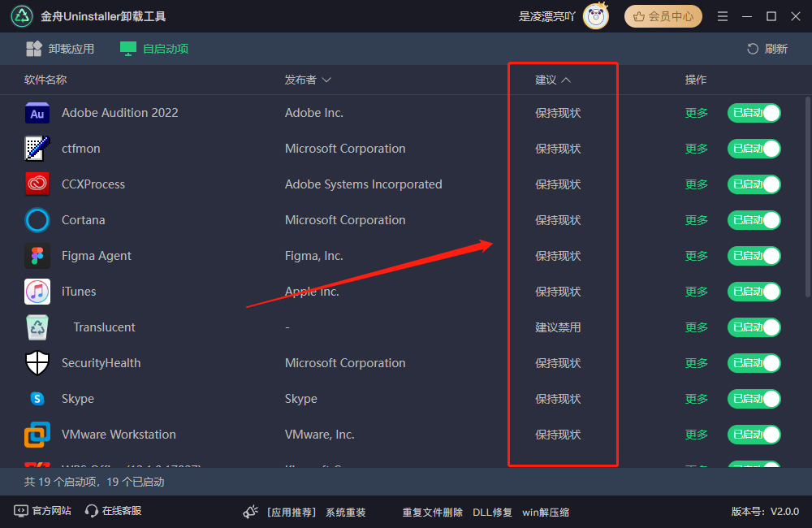Image resolution: width=812 pixels, height=528 pixels.
Task: Open 更多 for VMware Workstation
Action: 696,435
